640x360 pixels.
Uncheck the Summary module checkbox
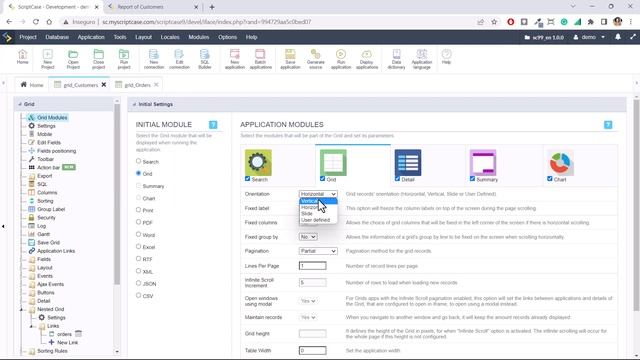472,179
